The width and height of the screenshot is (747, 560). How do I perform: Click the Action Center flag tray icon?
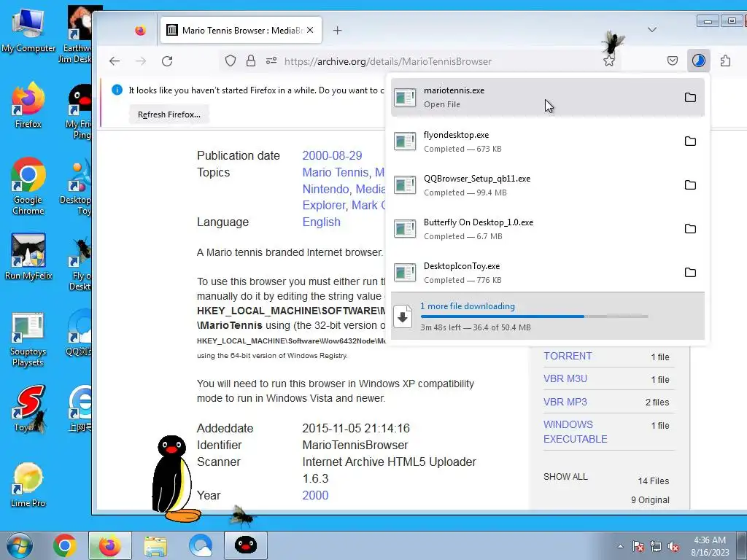coord(638,546)
